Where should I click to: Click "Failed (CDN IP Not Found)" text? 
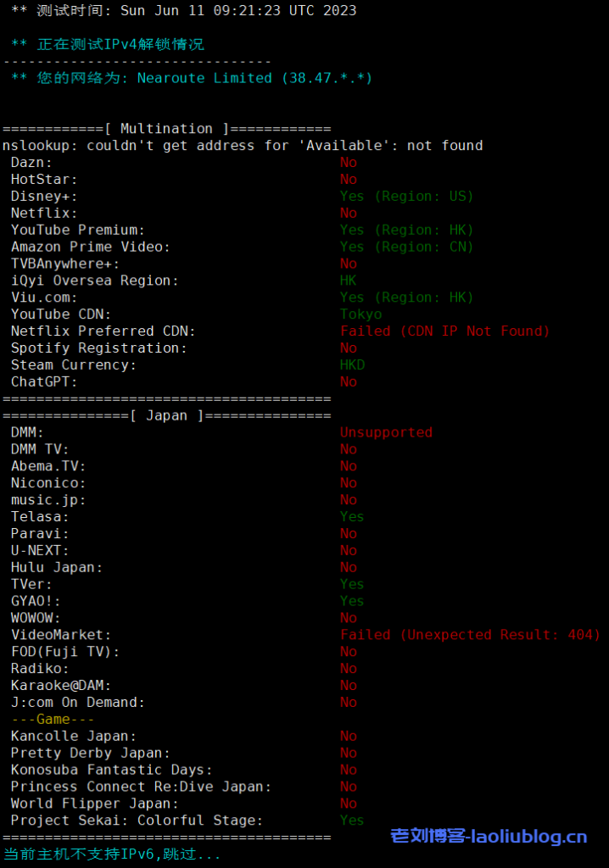(x=444, y=331)
